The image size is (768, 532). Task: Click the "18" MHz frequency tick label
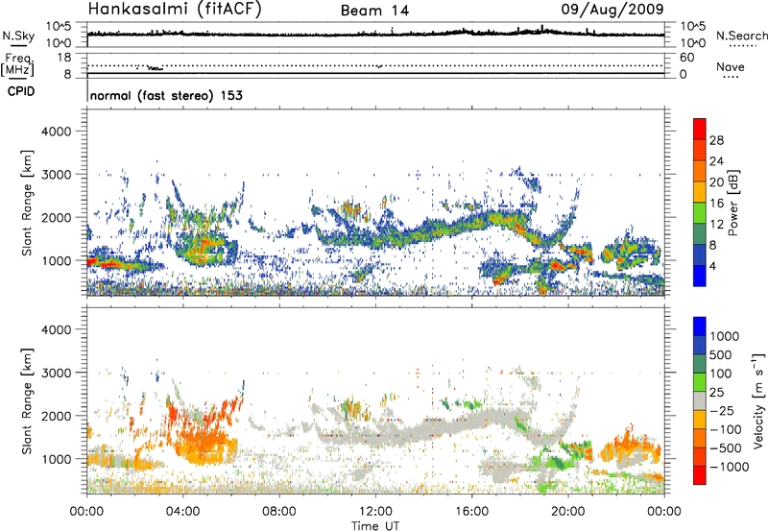click(x=64, y=58)
